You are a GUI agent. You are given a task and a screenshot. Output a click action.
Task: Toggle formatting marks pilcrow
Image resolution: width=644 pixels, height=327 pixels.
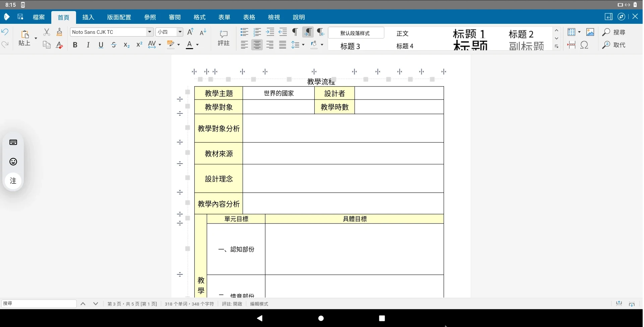pos(295,32)
